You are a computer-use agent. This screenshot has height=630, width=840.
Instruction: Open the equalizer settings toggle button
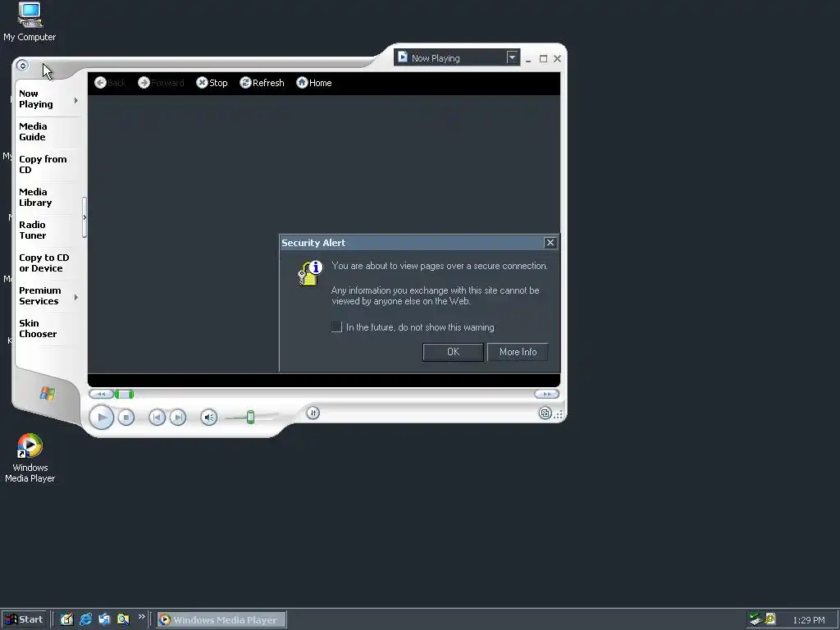click(313, 413)
